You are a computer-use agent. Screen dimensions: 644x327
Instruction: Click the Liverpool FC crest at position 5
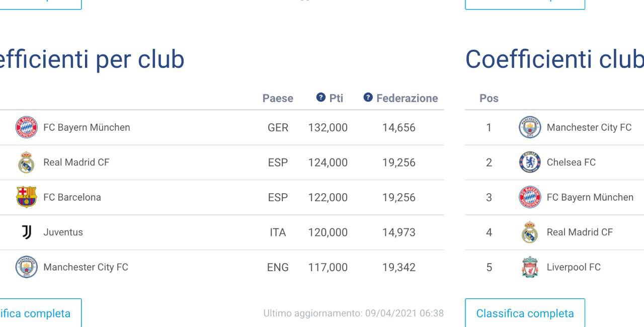click(530, 267)
